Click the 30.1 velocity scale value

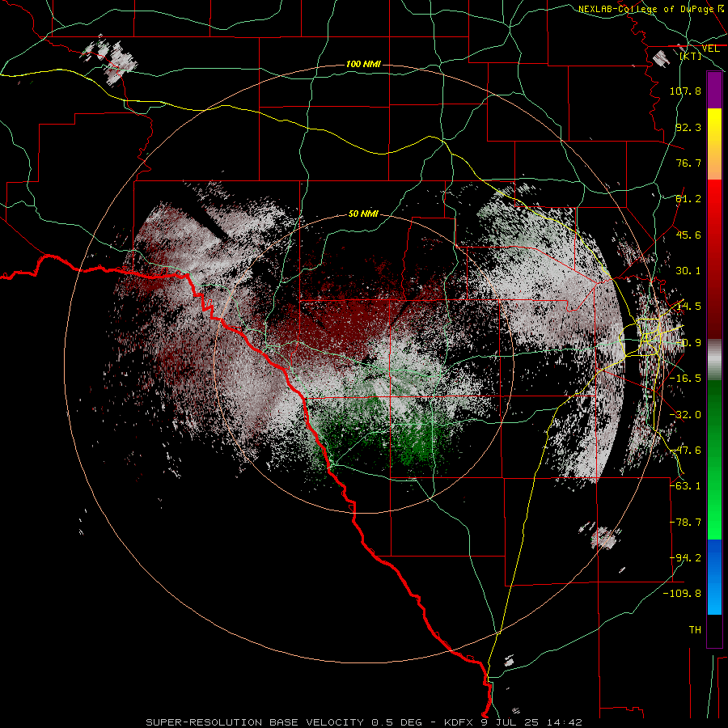[x=688, y=270]
